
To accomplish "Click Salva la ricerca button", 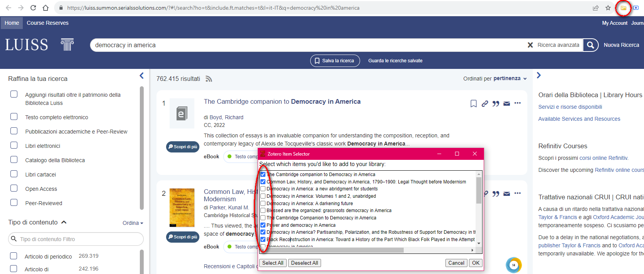I will pyautogui.click(x=335, y=61).
